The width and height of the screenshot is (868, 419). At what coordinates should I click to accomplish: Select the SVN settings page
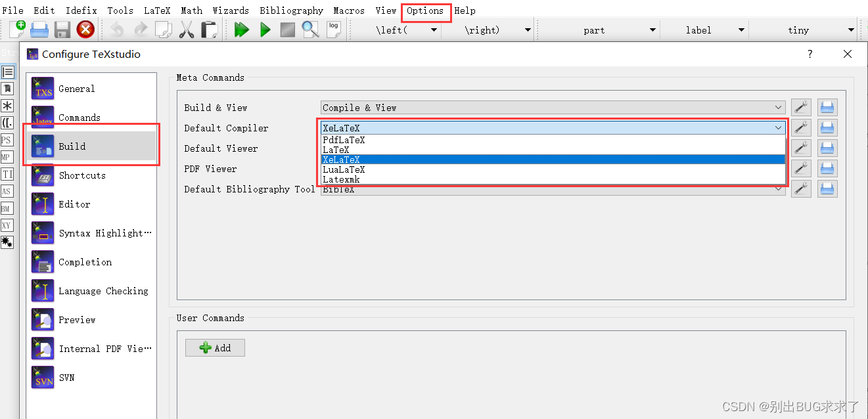(92, 378)
